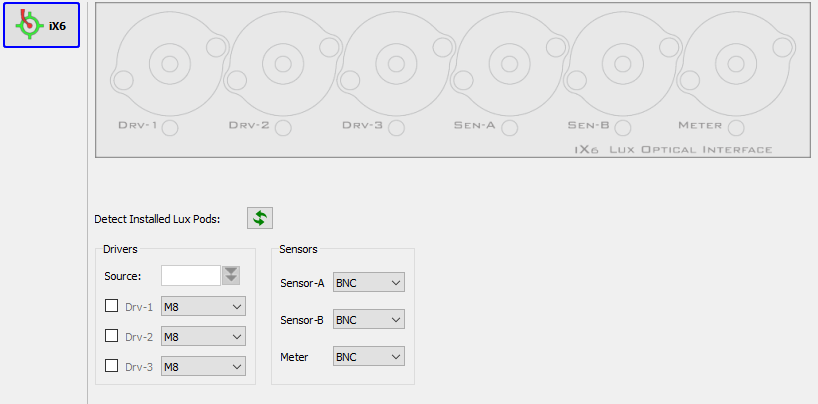Open the Drv-2 M8 dropdown

203,337
